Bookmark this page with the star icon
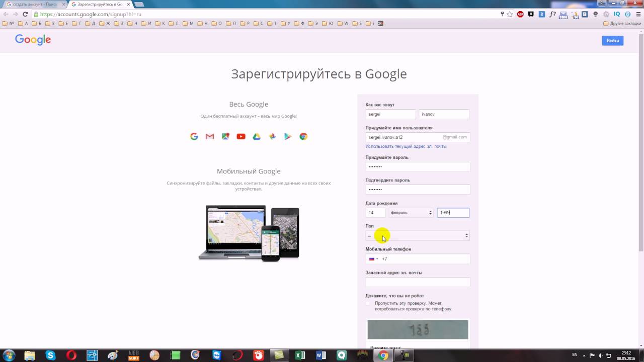The height and width of the screenshot is (362, 644). (x=510, y=14)
